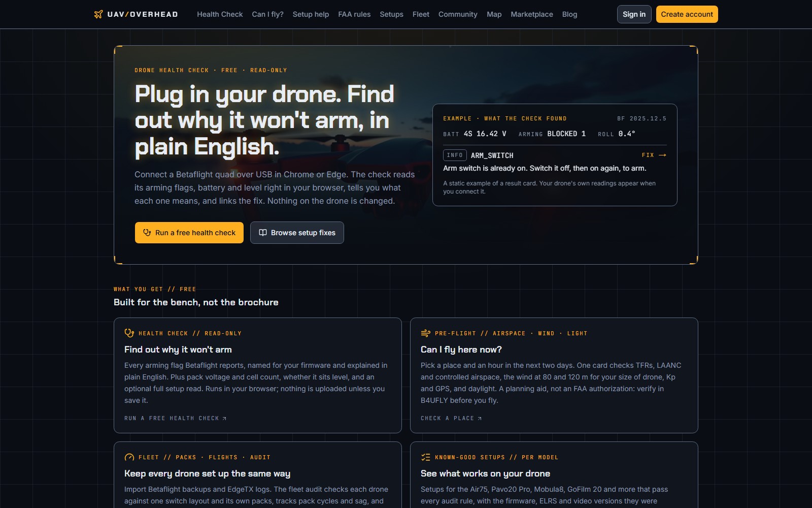Click the BF 2025.12.5 version text
The width and height of the screenshot is (812, 508).
pos(641,118)
